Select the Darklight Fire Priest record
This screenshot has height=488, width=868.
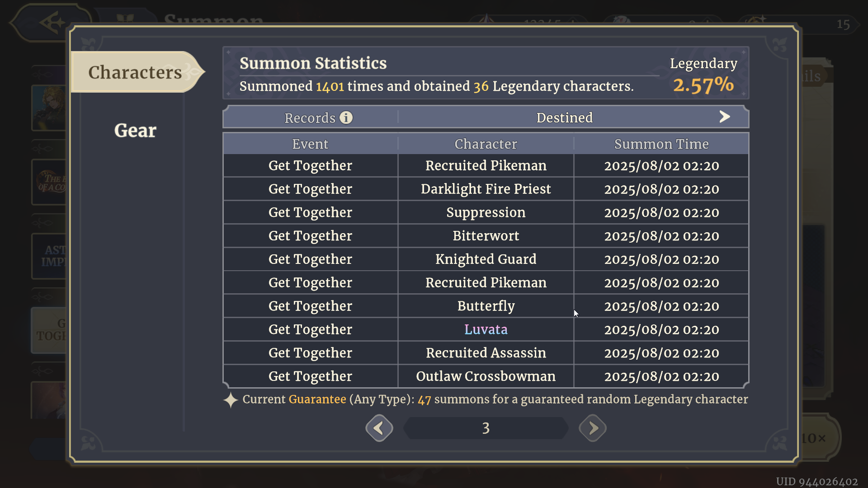tap(486, 189)
